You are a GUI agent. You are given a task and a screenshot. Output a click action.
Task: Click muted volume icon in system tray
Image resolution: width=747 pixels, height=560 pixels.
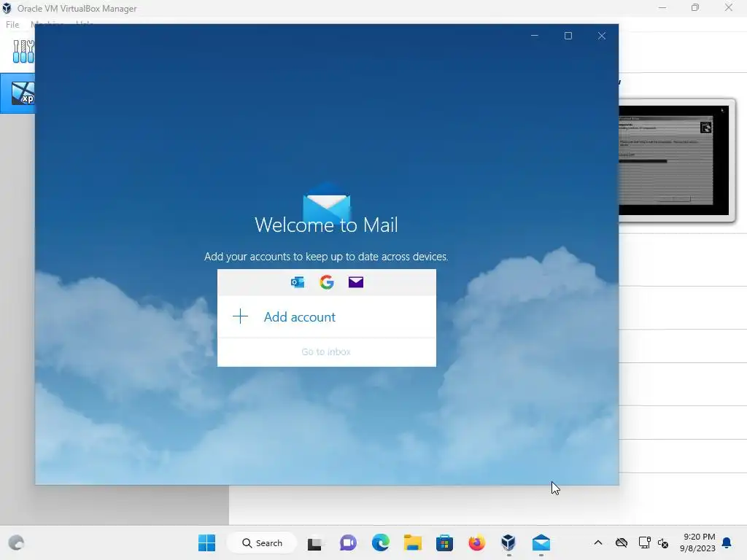point(662,542)
